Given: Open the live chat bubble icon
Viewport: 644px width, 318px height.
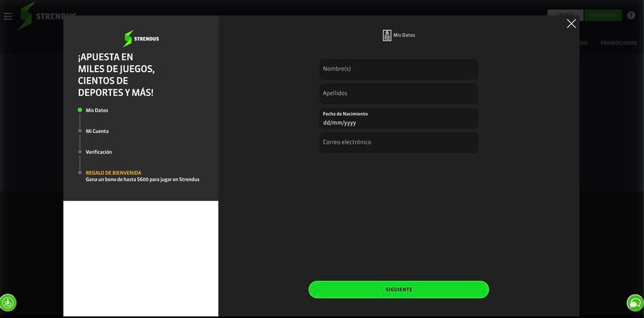Looking at the screenshot, I should [635, 303].
